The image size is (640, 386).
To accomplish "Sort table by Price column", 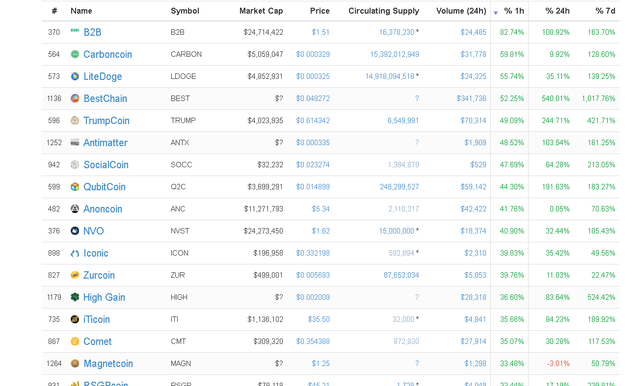I will 320,11.
